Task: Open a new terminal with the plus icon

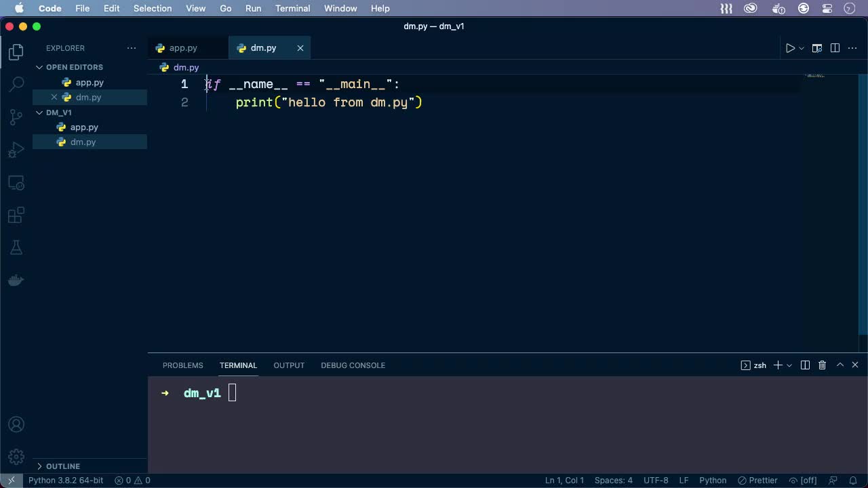Action: tap(777, 365)
